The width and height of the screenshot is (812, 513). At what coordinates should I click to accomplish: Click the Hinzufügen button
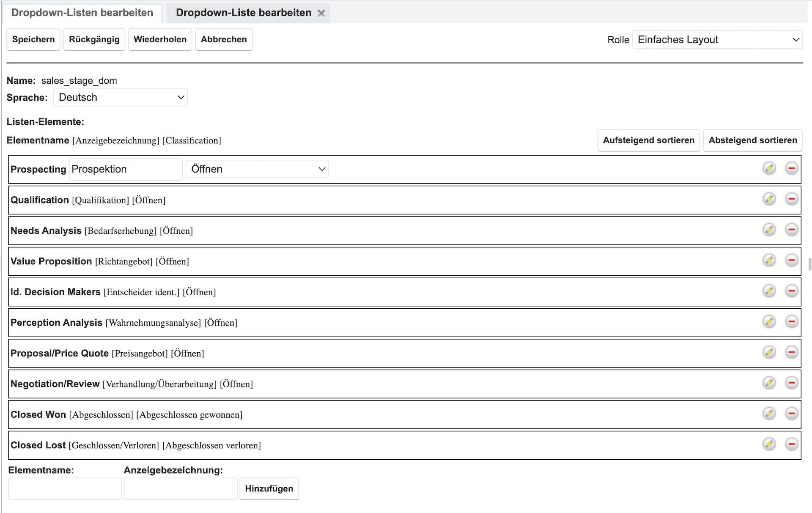pyautogui.click(x=269, y=489)
